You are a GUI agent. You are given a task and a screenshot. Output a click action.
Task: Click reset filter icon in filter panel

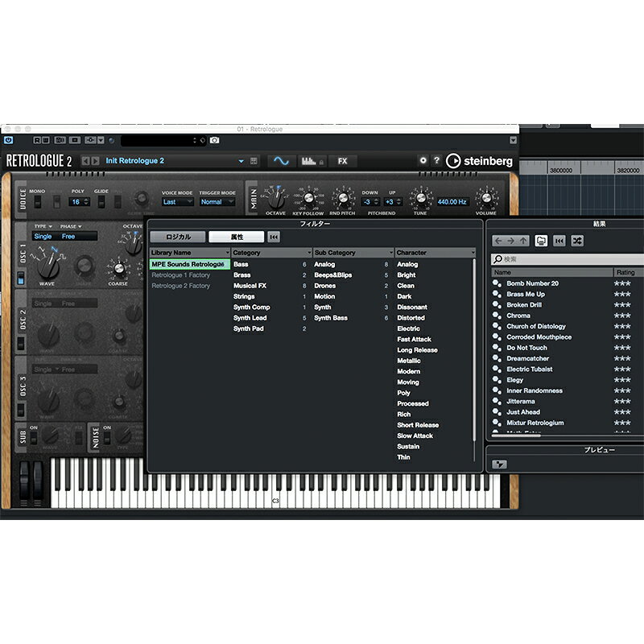(274, 237)
